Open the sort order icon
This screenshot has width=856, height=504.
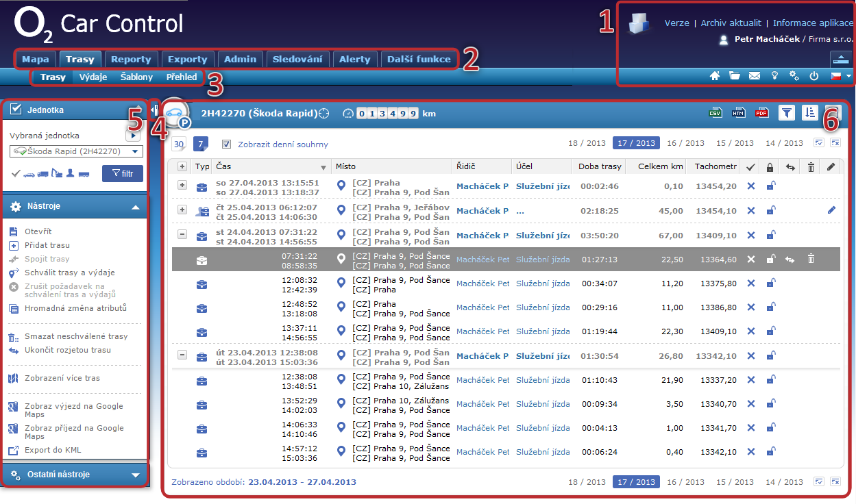[x=809, y=113]
